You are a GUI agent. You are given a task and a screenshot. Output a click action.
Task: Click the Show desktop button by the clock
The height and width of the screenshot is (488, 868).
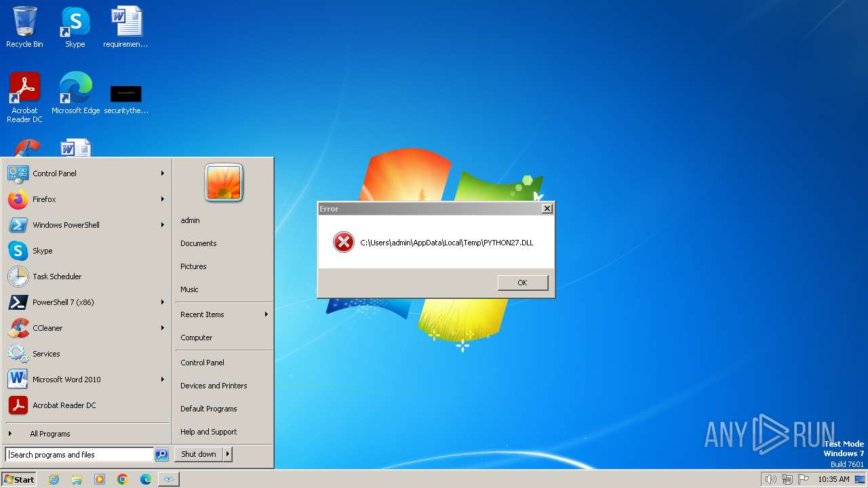coord(861,479)
